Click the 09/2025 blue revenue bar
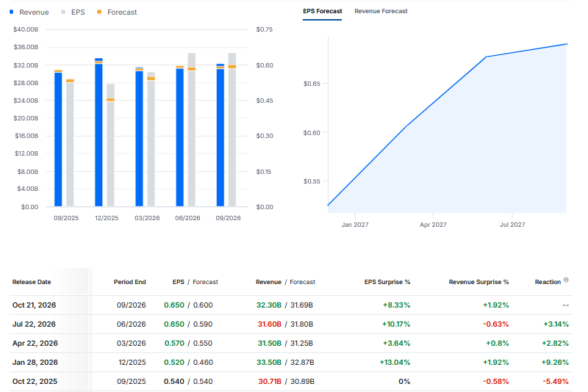588x392 pixels. 58,139
